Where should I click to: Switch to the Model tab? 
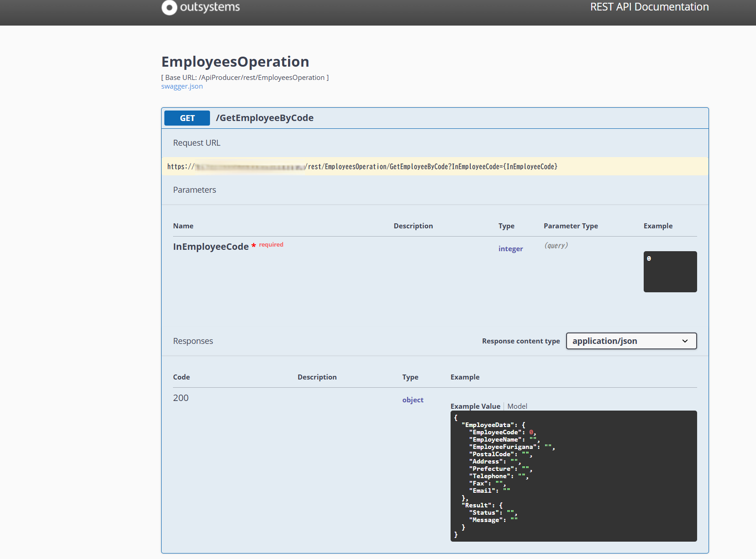pyautogui.click(x=517, y=406)
